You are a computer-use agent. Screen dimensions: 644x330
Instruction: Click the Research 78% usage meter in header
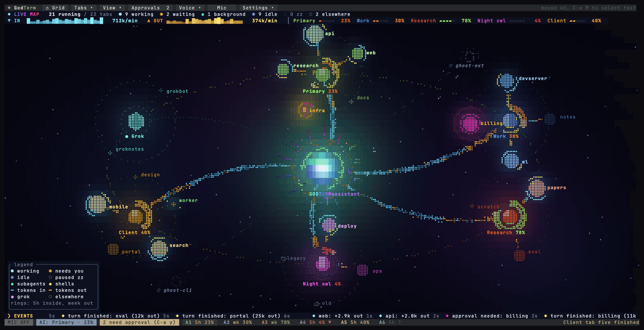441,21
